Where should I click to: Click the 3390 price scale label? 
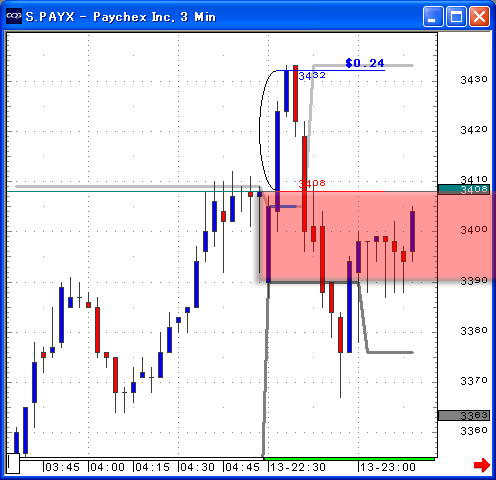click(x=474, y=281)
